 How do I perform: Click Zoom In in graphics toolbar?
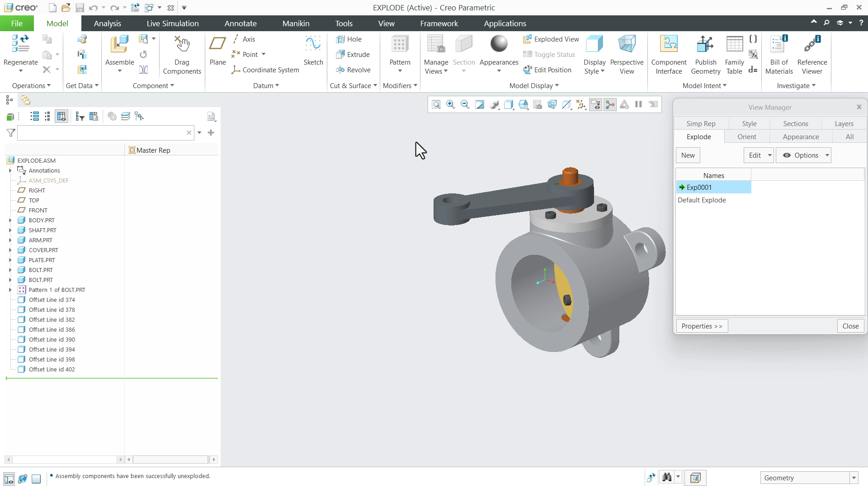(x=451, y=105)
